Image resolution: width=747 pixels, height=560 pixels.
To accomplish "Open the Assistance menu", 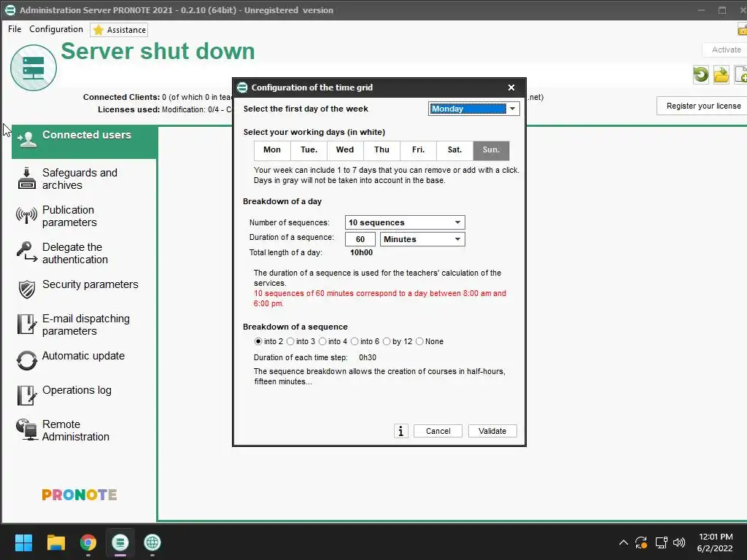I will click(119, 30).
